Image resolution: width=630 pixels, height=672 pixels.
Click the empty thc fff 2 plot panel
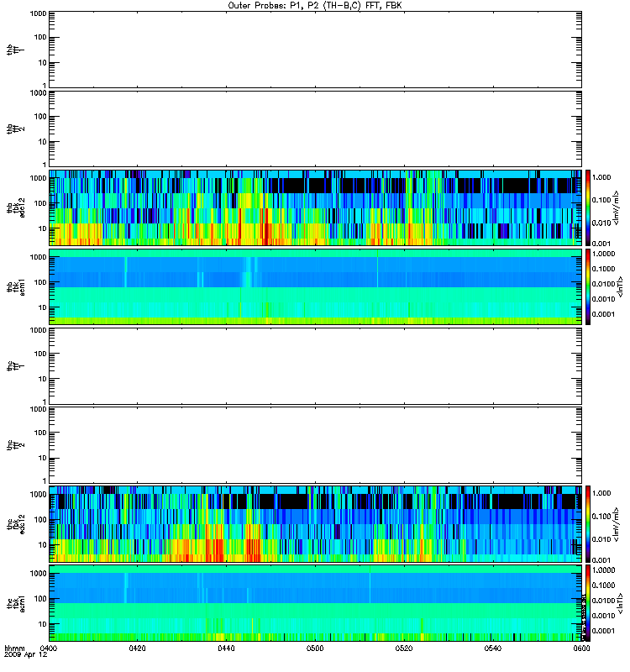[x=315, y=445]
